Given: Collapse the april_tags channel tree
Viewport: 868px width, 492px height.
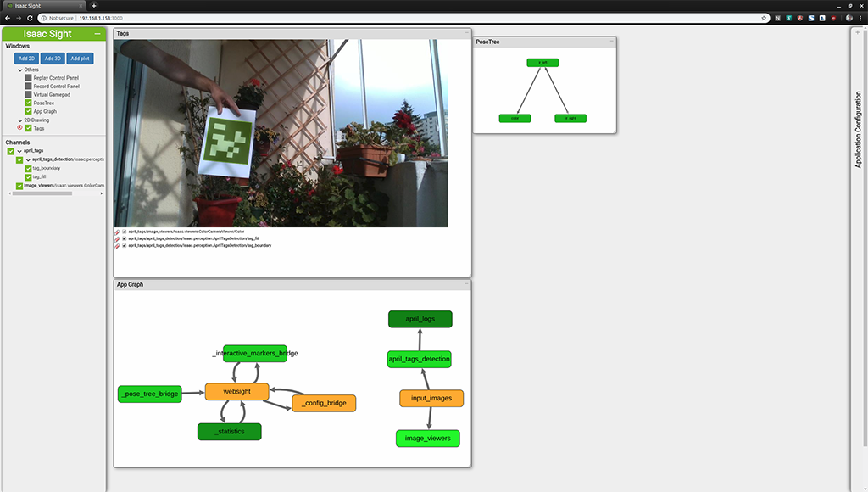Looking at the screenshot, I should coord(18,151).
